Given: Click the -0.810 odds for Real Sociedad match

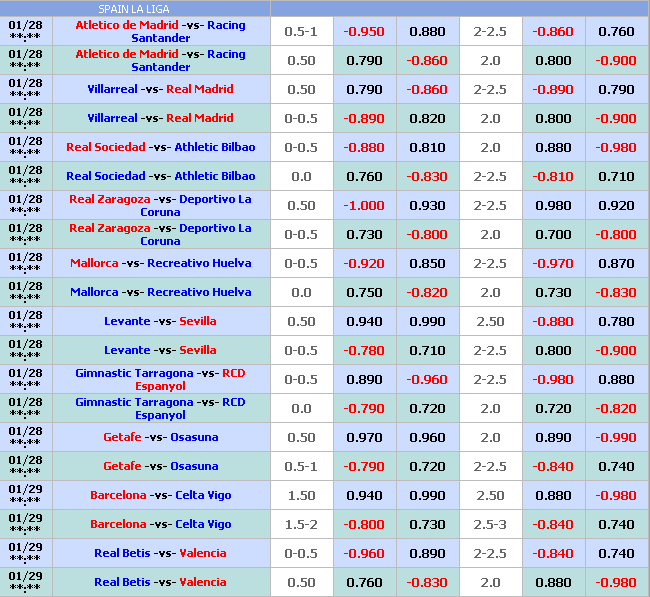Looking at the screenshot, I should (x=553, y=176).
